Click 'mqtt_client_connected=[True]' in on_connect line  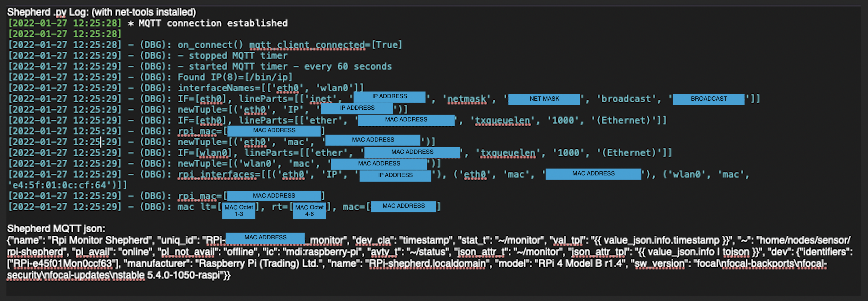click(325, 45)
